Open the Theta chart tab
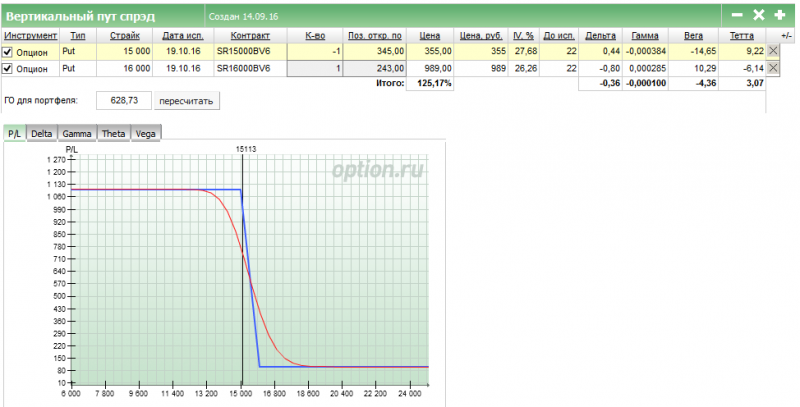Viewport: 800px width, 407px height. (x=113, y=134)
